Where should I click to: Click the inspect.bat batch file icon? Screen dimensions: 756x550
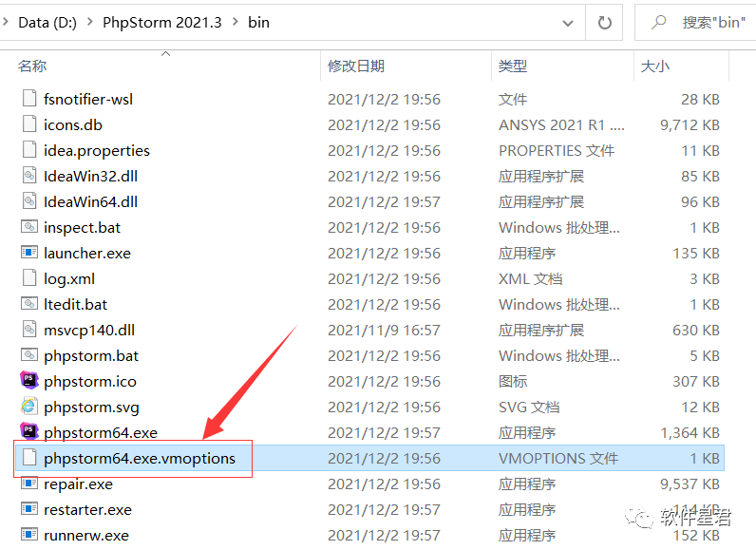(x=29, y=226)
